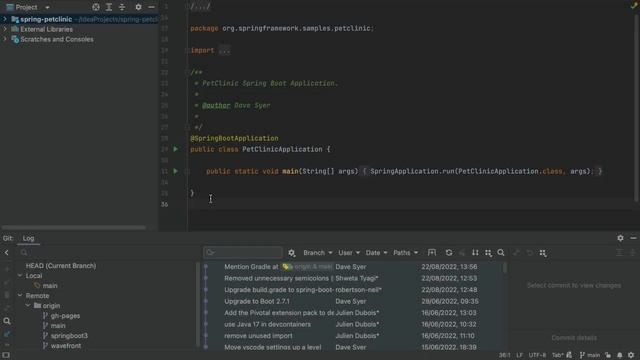Unfold the collapsed header comment
Image resolution: width=640 pixels, height=360 pixels.
point(200,6)
